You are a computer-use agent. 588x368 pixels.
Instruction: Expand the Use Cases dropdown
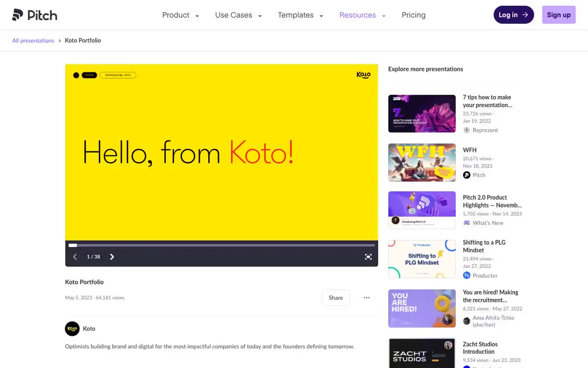238,15
